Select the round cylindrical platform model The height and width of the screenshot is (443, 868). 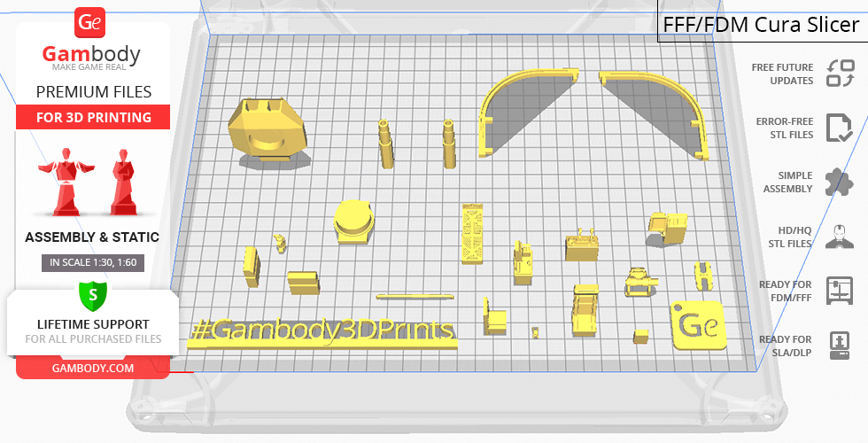click(353, 221)
